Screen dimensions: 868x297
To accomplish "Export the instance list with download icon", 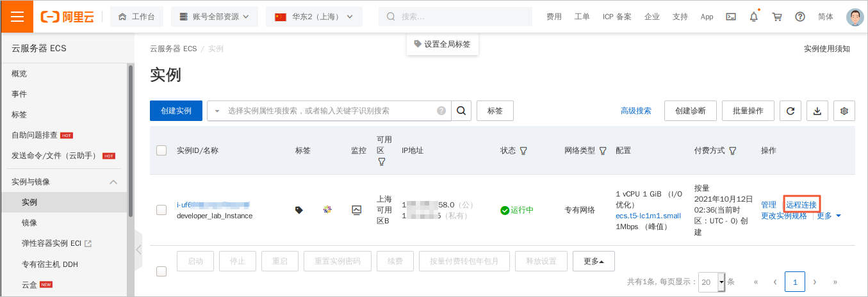I will click(x=817, y=111).
